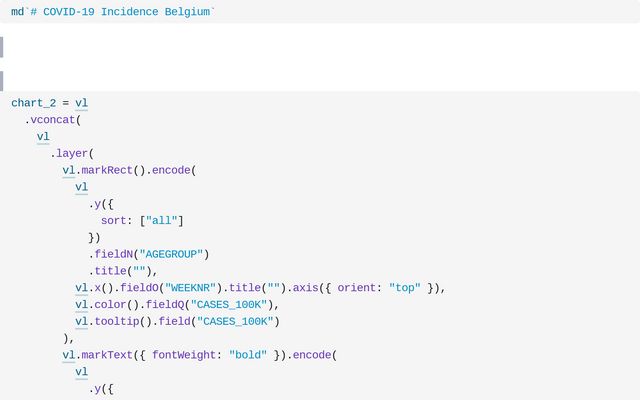Click the "top" orient value in the code
The width and height of the screenshot is (640, 400).
pyautogui.click(x=405, y=288)
